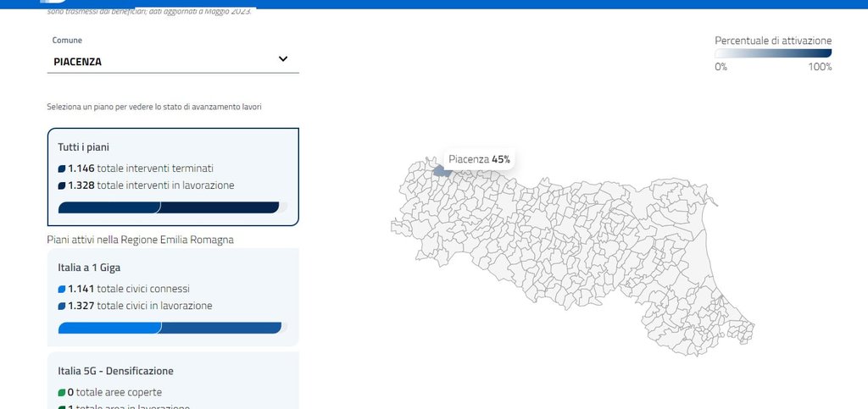This screenshot has height=409, width=868.
Task: Click the 'Italia a 1 Giga' progress bar
Action: (172, 328)
